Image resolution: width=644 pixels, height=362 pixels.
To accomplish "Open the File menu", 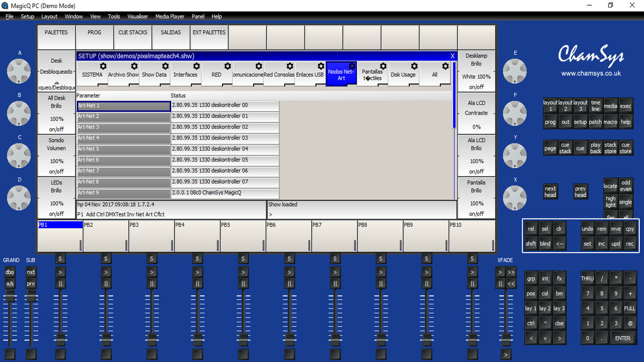I will (x=9, y=16).
